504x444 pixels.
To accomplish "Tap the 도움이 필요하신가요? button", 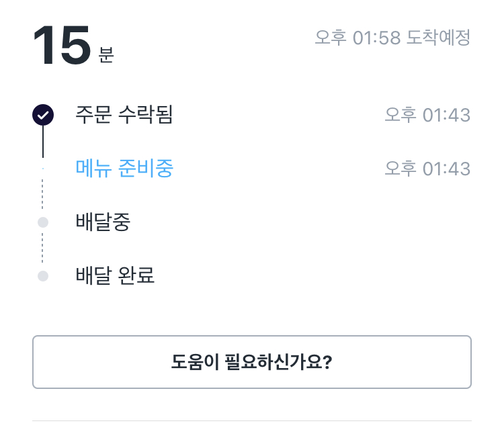I will tap(252, 362).
